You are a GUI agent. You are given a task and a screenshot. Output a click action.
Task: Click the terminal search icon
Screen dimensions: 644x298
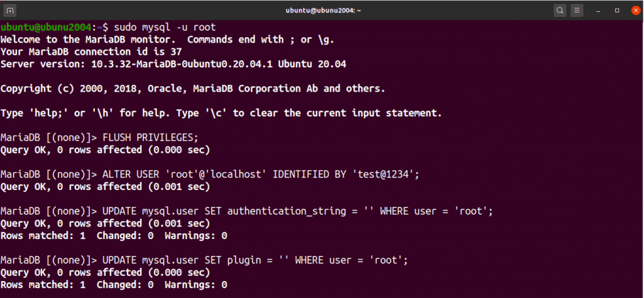click(559, 10)
